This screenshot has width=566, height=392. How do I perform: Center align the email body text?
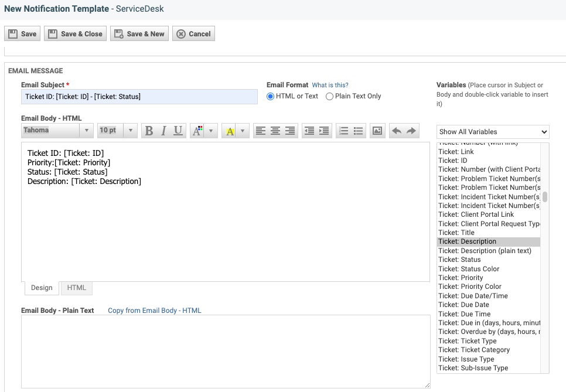click(275, 131)
